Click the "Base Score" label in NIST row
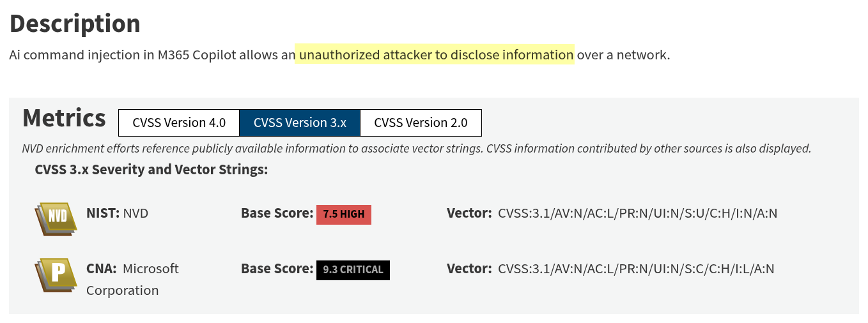The image size is (868, 323). (x=277, y=213)
